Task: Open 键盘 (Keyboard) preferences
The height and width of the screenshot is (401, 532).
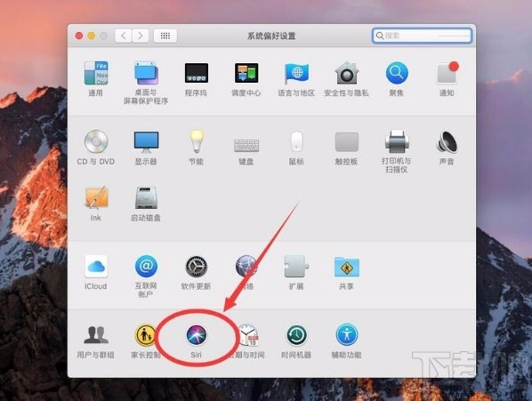Action: click(x=246, y=145)
